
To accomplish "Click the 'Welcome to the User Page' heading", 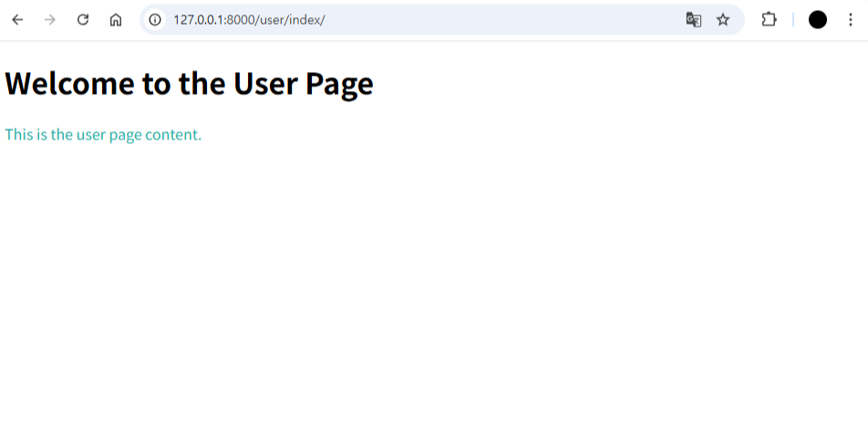I will [189, 84].
